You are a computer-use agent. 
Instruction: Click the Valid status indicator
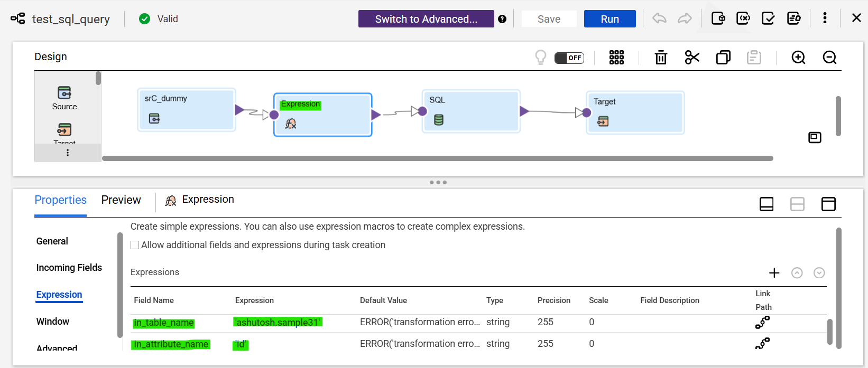[159, 19]
